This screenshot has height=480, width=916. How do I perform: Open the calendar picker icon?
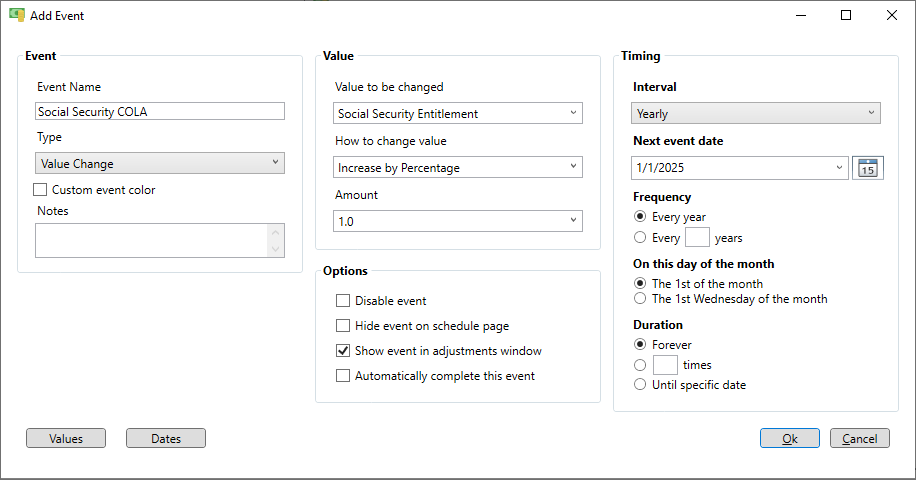[x=868, y=168]
